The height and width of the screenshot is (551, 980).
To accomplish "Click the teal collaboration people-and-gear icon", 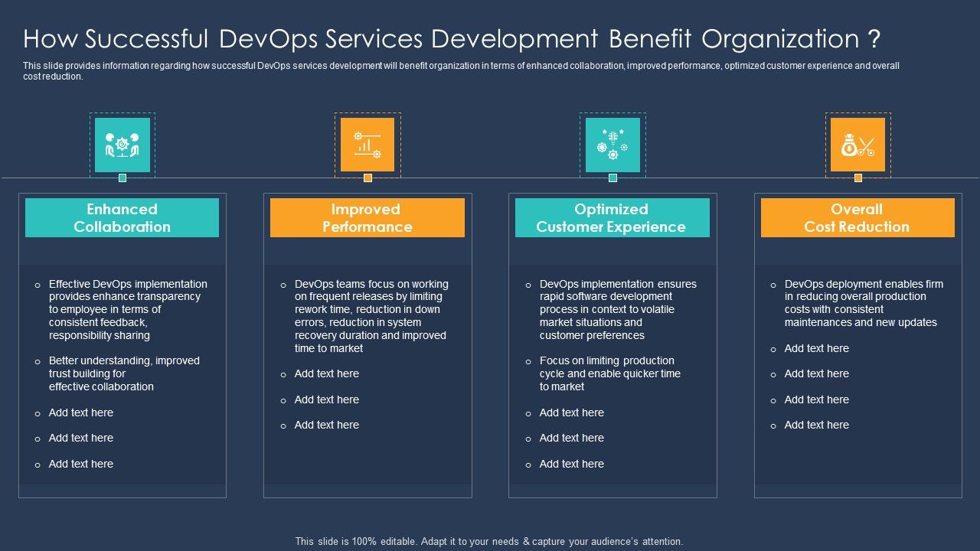I will (122, 145).
